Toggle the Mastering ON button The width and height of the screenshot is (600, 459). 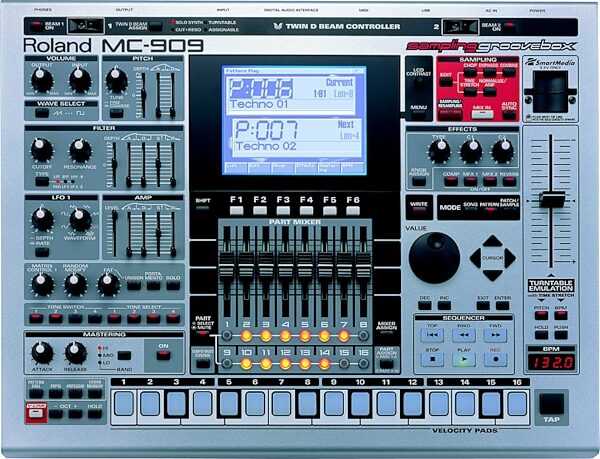[x=163, y=355]
